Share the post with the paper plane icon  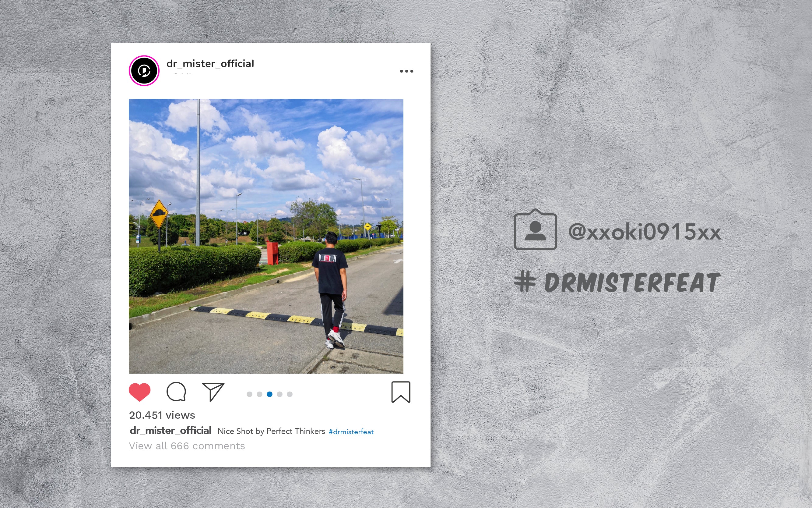213,392
